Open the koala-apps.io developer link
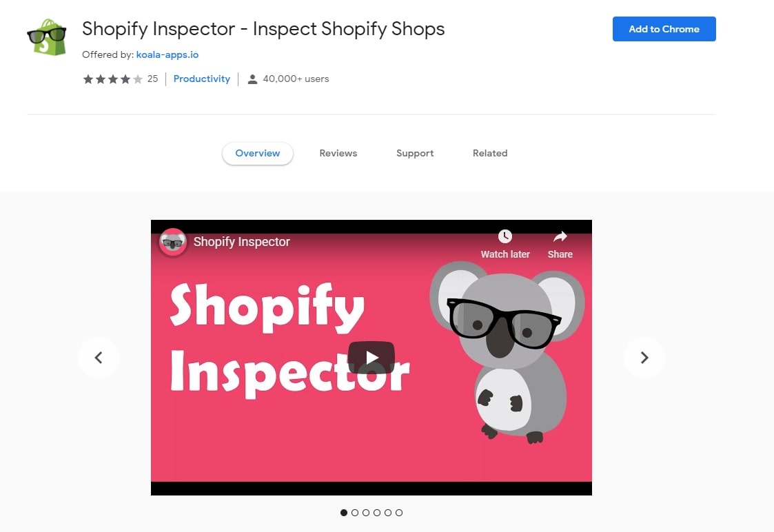Viewport: 774px width, 532px height. point(167,54)
